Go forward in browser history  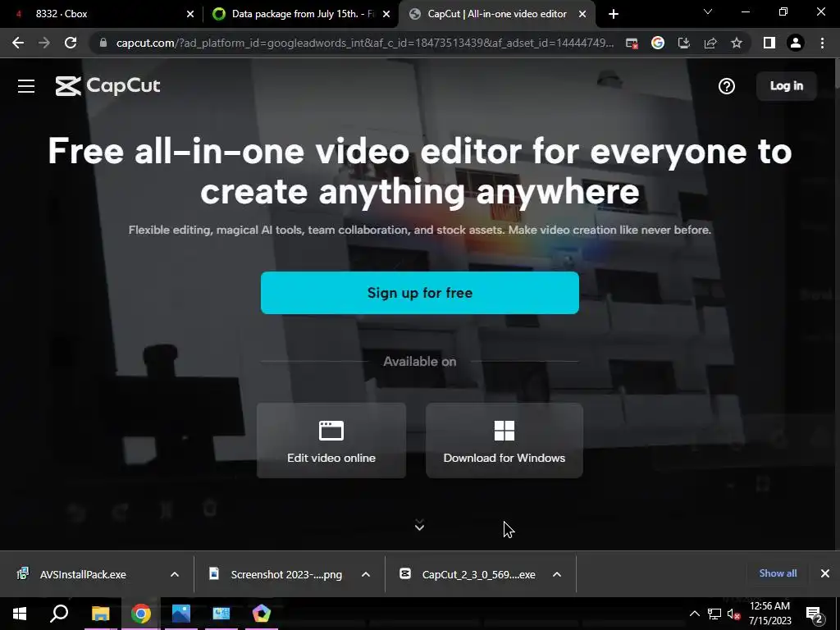(44, 43)
